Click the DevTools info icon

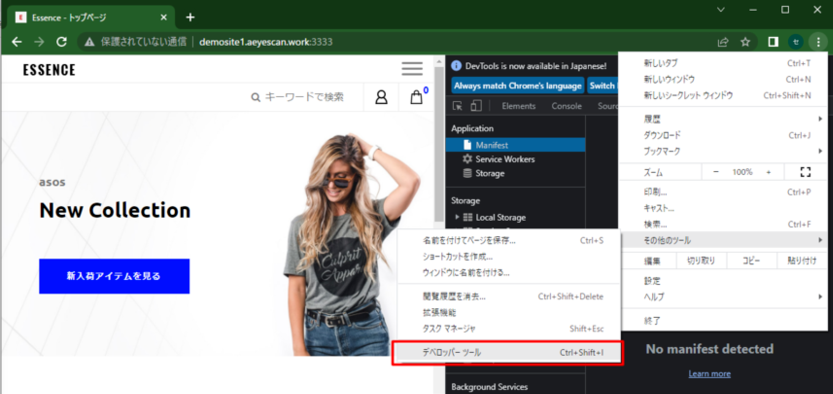point(456,66)
